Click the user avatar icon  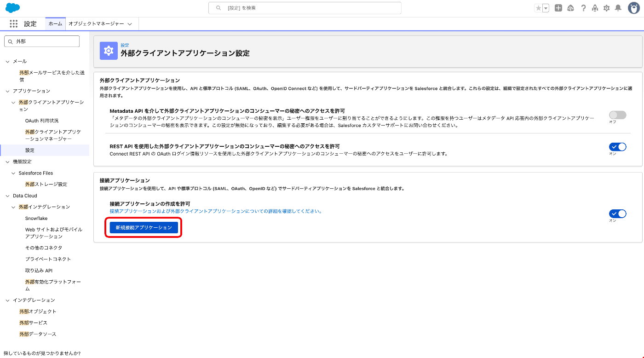(x=633, y=8)
